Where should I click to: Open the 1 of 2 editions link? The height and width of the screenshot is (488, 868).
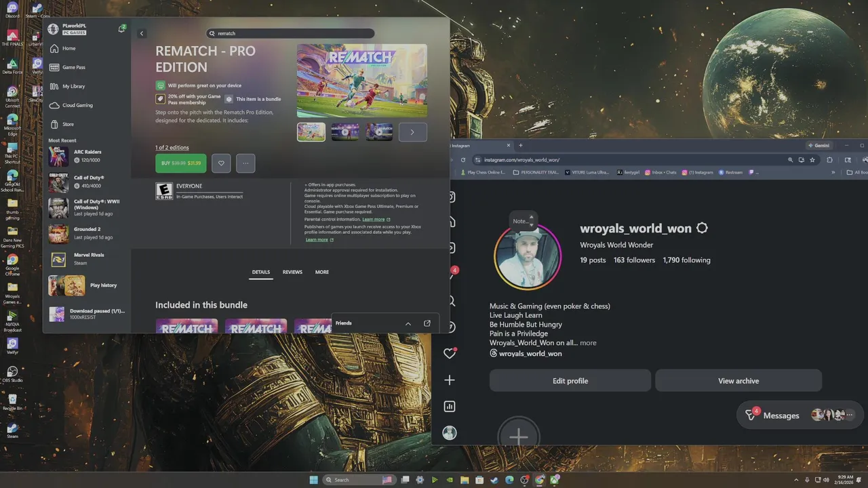coord(172,147)
